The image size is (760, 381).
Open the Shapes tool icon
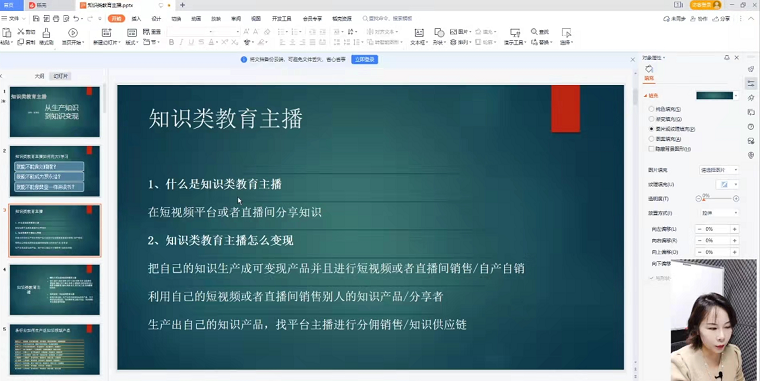[x=439, y=32]
